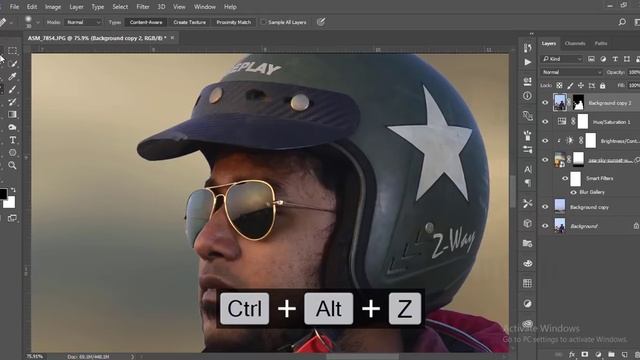Add a layer mask icon
Image resolution: width=640 pixels, height=360 pixels.
point(585,354)
